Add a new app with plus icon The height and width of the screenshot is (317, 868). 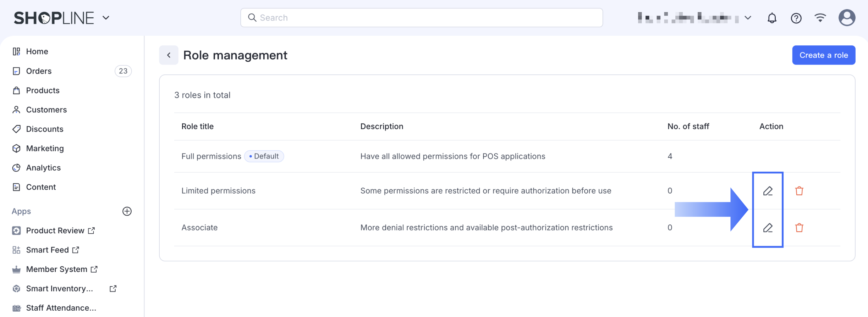click(127, 211)
